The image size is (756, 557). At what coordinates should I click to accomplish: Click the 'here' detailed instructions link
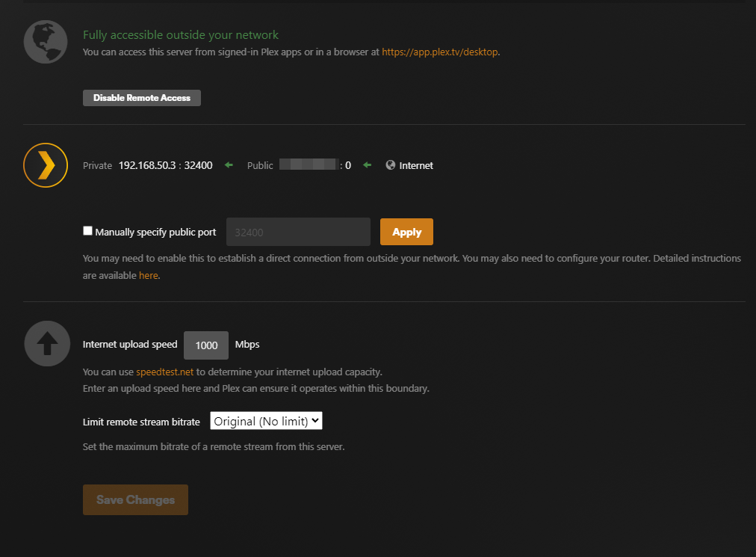point(148,275)
